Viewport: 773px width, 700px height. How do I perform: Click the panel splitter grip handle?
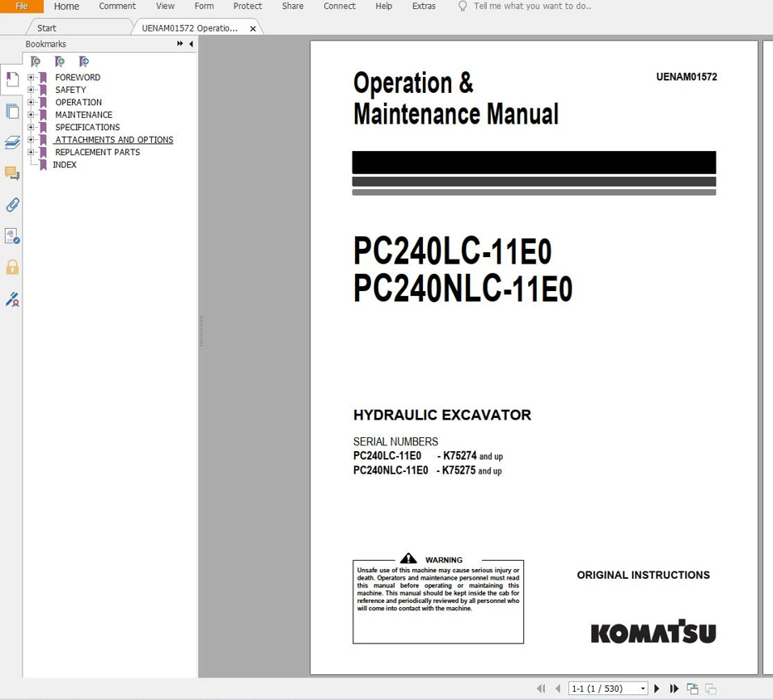point(202,330)
